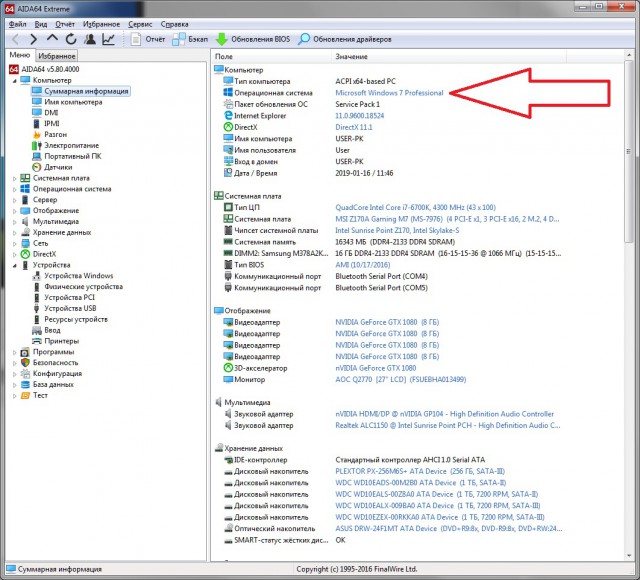Click Обновления BIOS toolbar button
Viewport: 640px width, 580px height.
click(253, 39)
